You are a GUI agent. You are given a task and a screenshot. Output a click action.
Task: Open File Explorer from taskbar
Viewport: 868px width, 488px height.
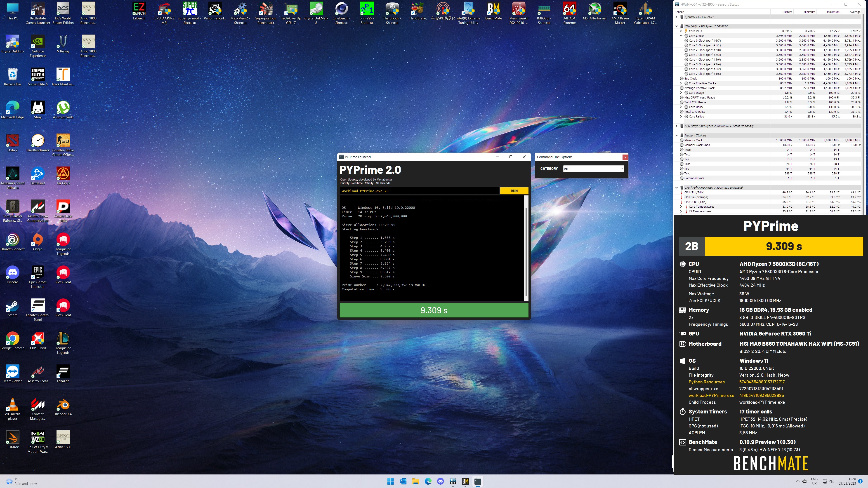(x=415, y=481)
